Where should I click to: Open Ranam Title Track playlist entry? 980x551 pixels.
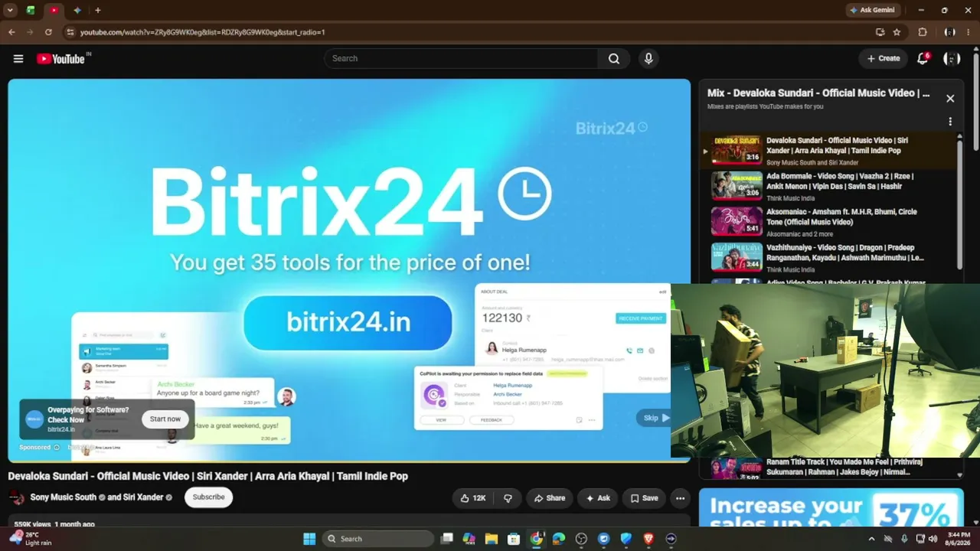point(828,468)
